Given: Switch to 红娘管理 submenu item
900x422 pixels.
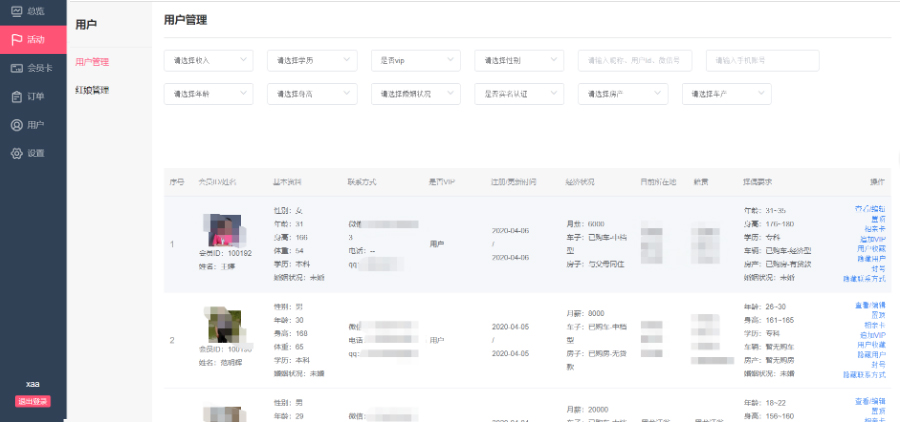Looking at the screenshot, I should tap(92, 90).
